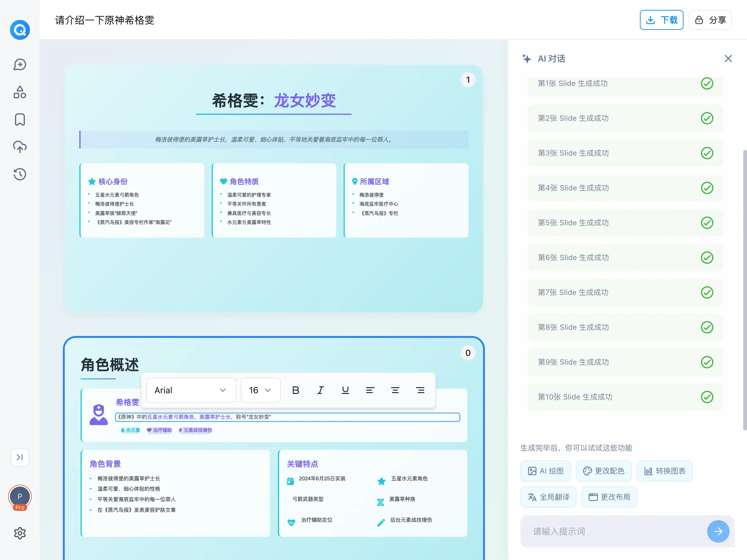Click the 全局翻译 button
The height and width of the screenshot is (560, 747).
[548, 497]
